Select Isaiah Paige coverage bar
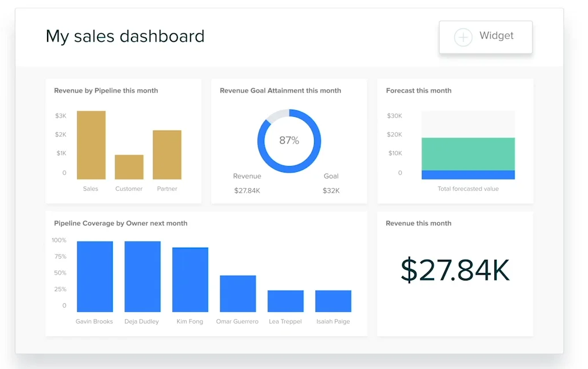Screen dimensions: 588x369 pos(333,301)
